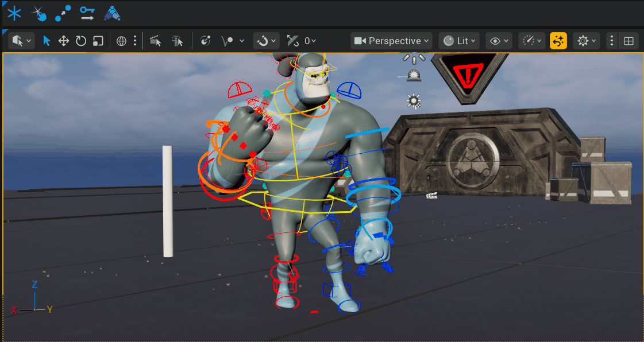Select the arrow cursor Select tool
The width and height of the screenshot is (644, 342).
click(47, 41)
